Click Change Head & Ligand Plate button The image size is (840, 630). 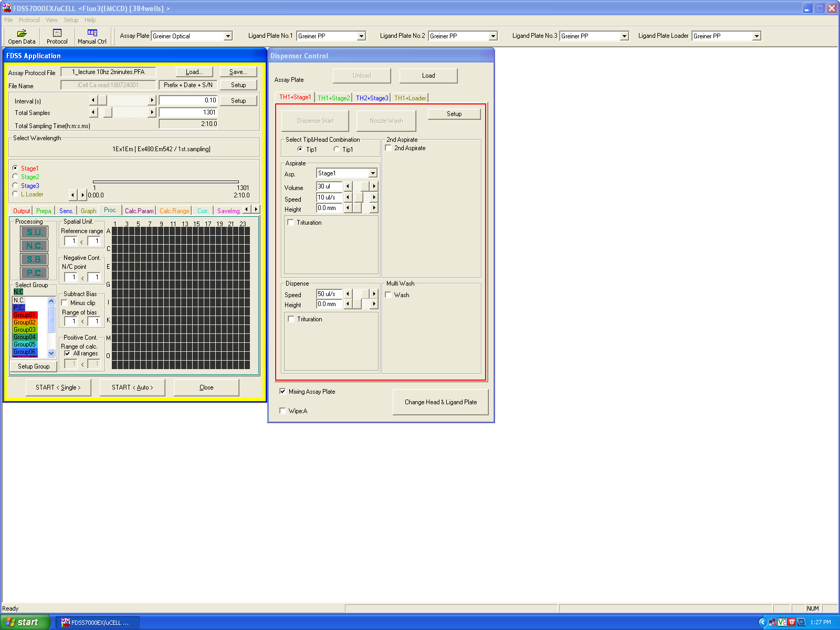click(x=440, y=402)
